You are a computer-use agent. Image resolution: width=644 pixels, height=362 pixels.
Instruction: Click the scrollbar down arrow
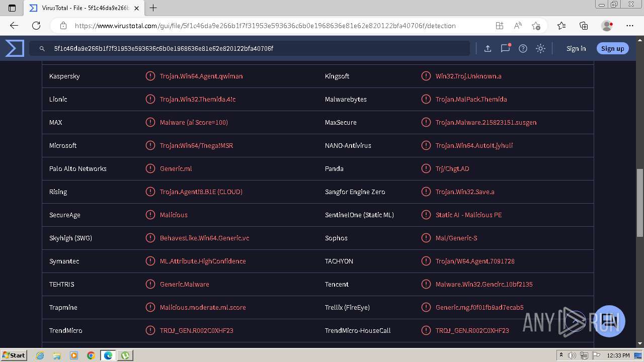point(640,344)
